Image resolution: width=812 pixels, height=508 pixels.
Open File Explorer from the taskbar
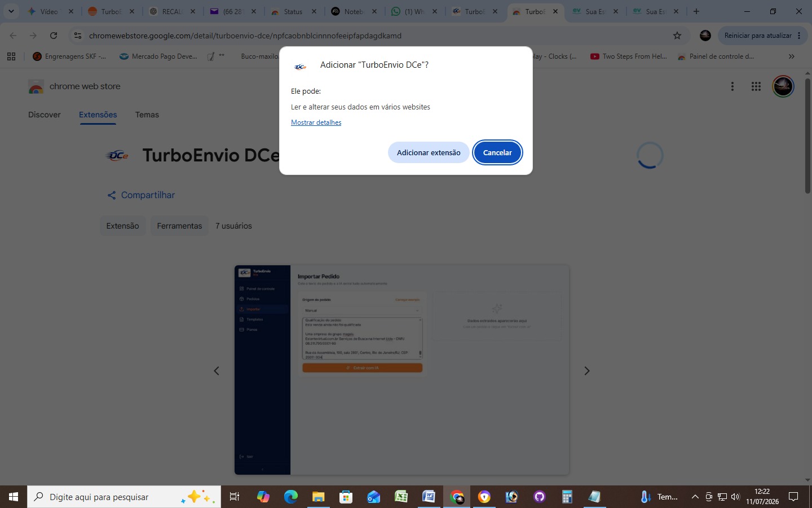[x=318, y=497]
